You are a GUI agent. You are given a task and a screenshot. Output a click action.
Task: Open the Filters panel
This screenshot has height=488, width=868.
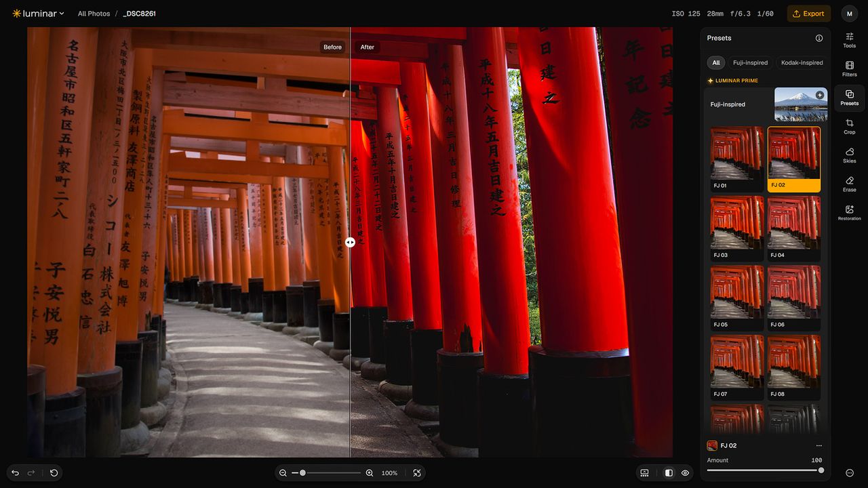click(849, 69)
